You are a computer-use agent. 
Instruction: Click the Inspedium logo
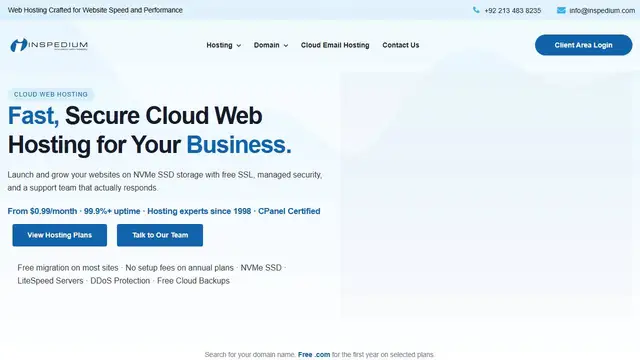coord(49,45)
